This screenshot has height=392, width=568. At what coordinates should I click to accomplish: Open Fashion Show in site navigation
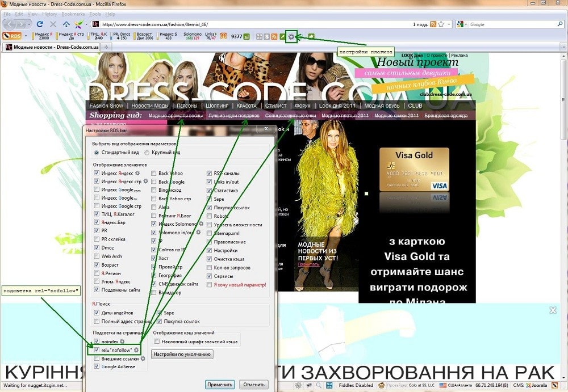pos(106,106)
